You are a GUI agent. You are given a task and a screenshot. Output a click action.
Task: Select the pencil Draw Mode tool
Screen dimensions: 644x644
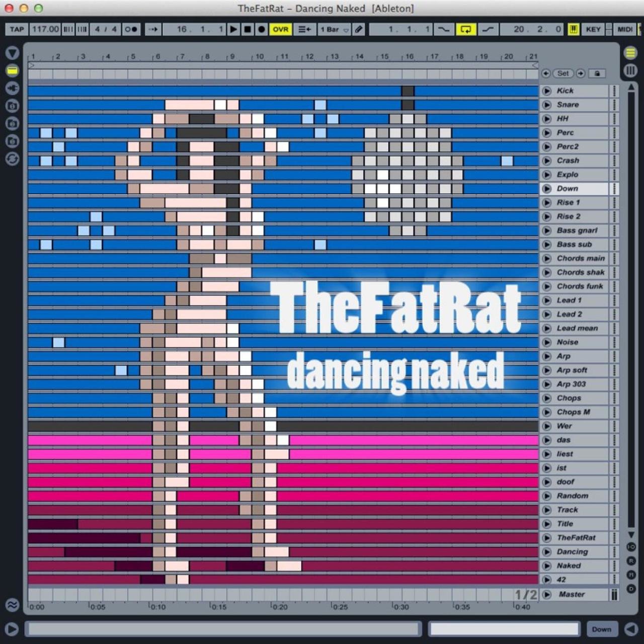[x=358, y=29]
